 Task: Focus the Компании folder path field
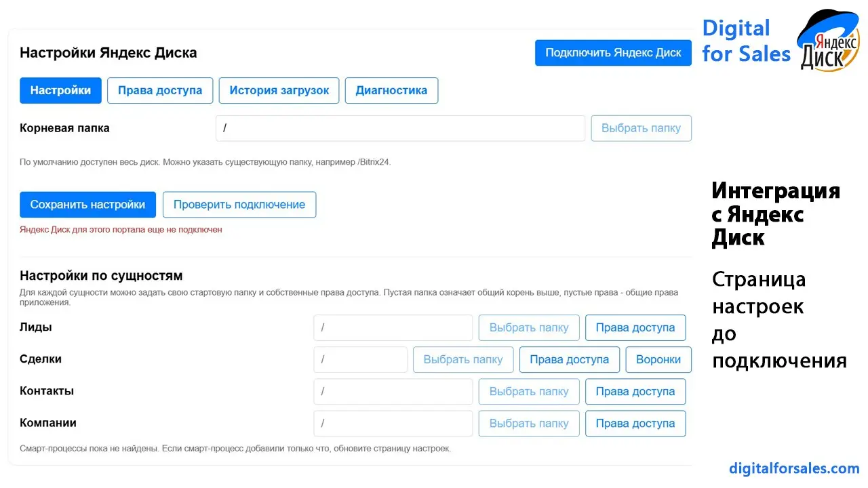coord(393,424)
